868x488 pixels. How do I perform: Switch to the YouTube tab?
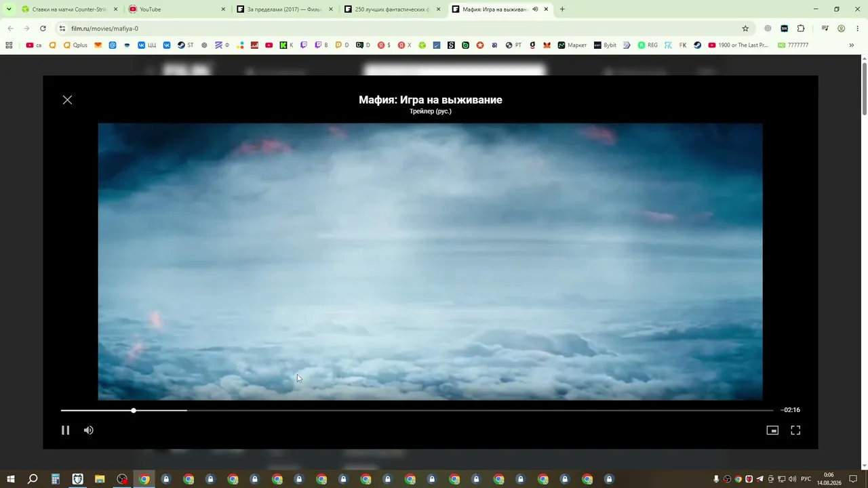tap(178, 9)
